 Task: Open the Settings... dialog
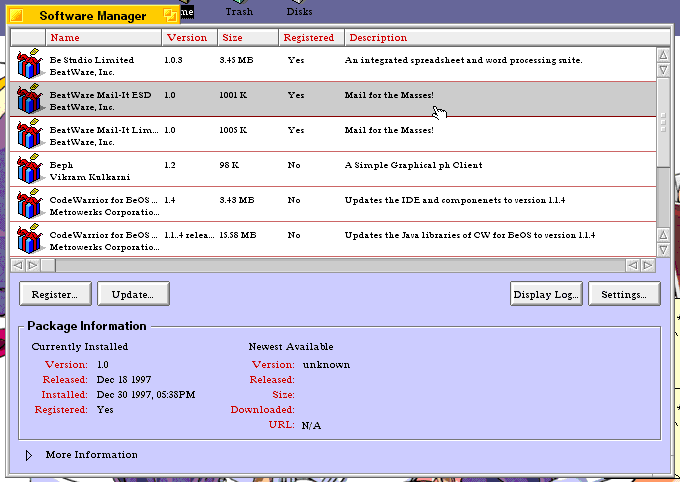tap(624, 294)
